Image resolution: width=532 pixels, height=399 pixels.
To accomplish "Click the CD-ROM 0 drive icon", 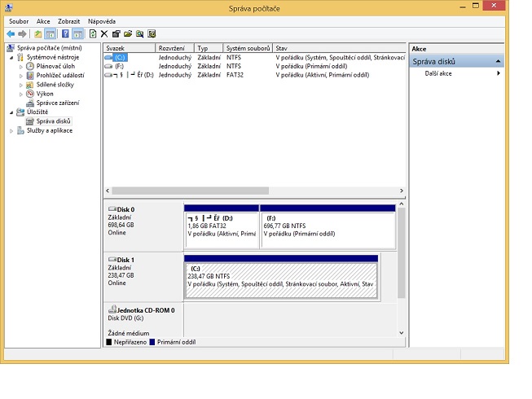I will click(112, 309).
